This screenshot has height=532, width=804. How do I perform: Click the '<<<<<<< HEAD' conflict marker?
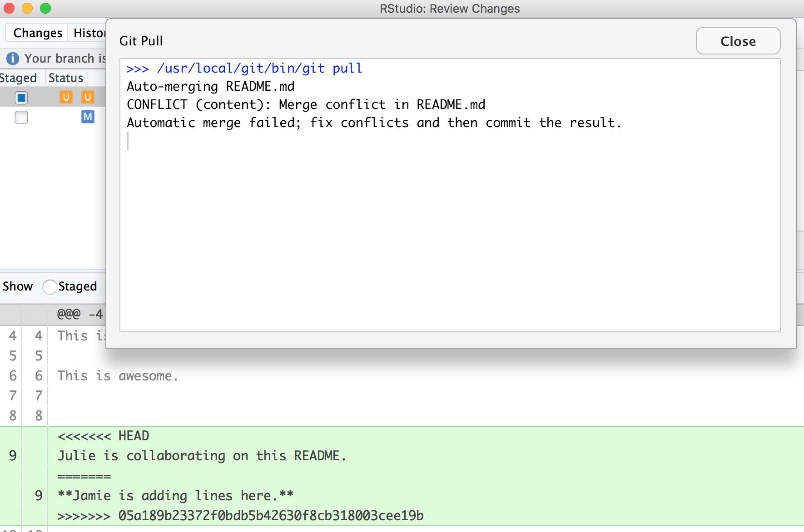103,436
